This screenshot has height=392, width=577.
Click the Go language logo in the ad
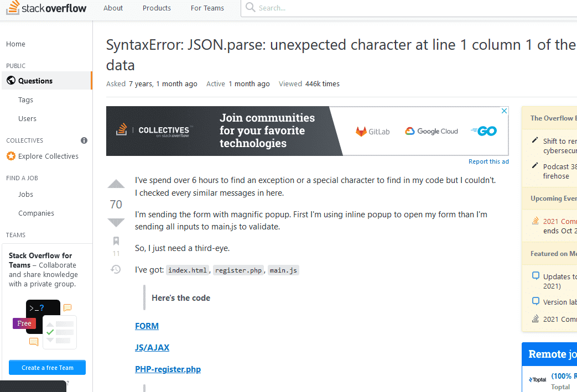tap(484, 131)
